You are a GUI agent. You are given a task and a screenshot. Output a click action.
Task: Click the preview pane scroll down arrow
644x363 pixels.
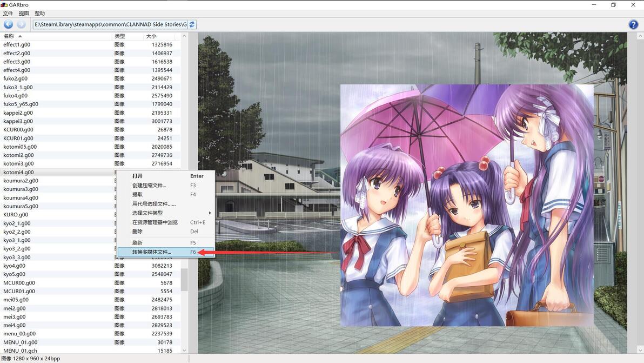pyautogui.click(x=640, y=350)
